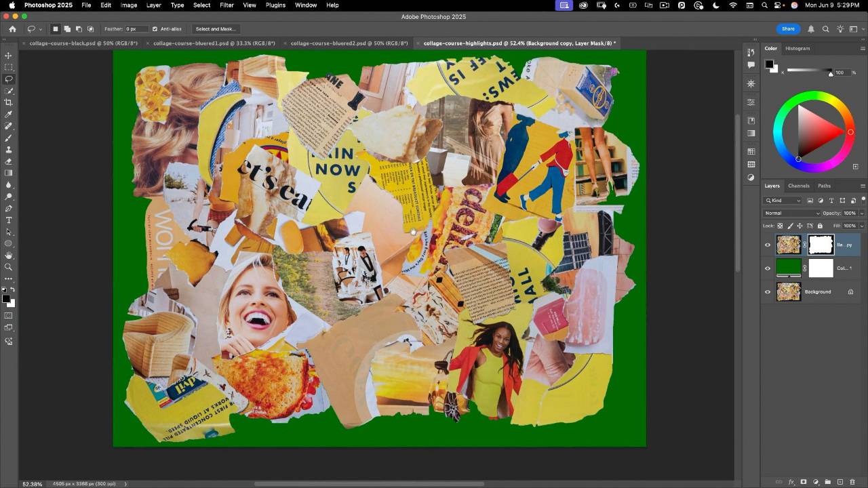Uncheck the Anti-alias checkbox
868x488 pixels.
pos(155,29)
